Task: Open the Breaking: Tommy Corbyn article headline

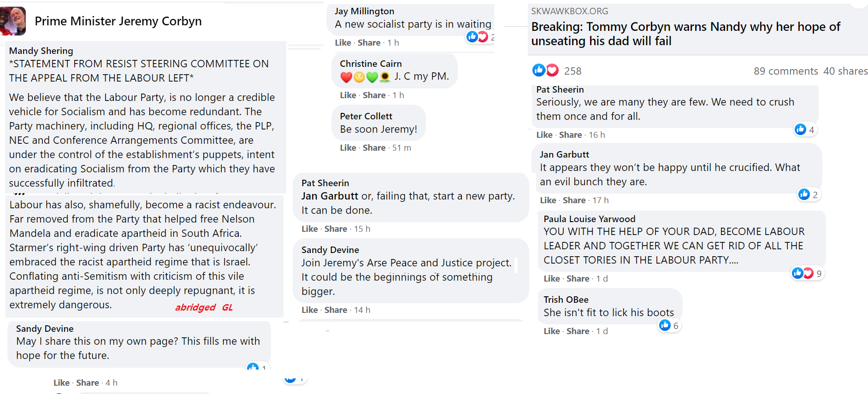Action: point(685,34)
